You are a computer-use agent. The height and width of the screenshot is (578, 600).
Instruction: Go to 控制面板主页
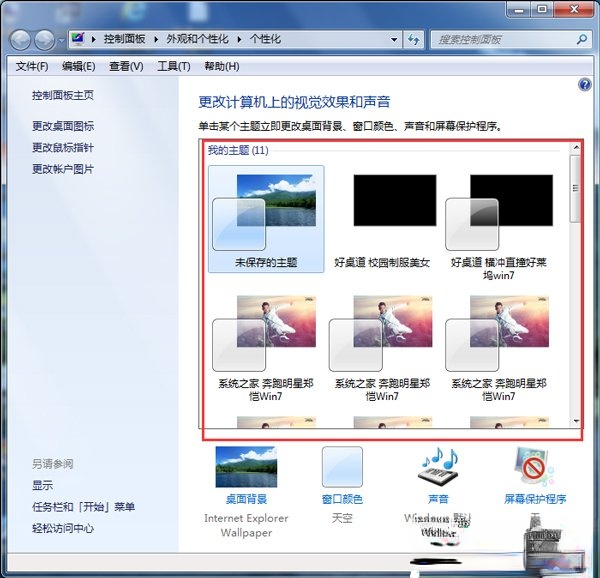point(63,95)
